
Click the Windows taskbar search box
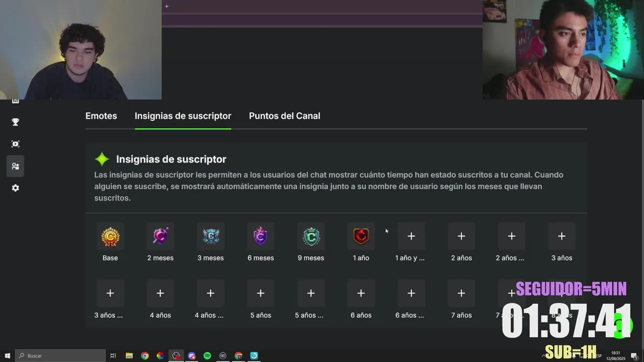pos(60,355)
